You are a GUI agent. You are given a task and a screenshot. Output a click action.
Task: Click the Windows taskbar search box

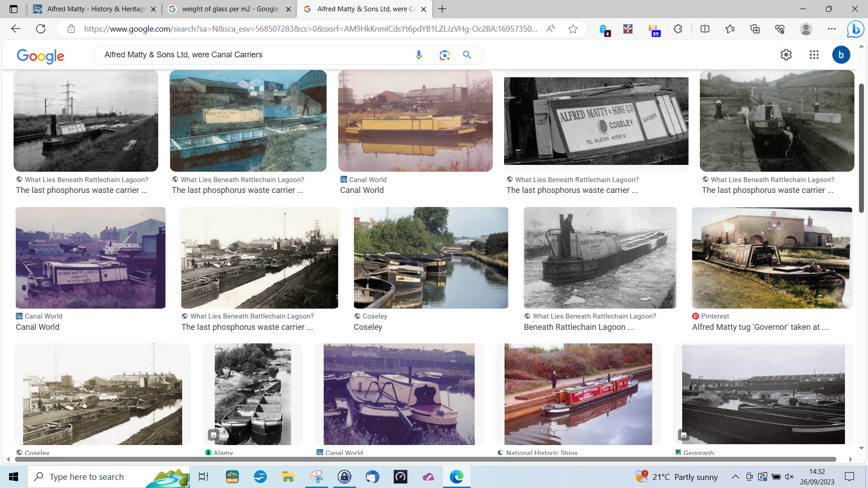108,477
